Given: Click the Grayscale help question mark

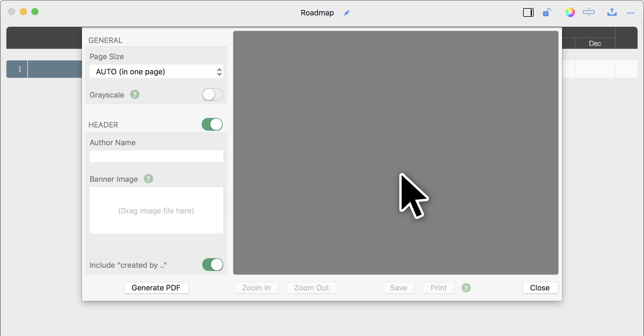Looking at the screenshot, I should [x=135, y=95].
